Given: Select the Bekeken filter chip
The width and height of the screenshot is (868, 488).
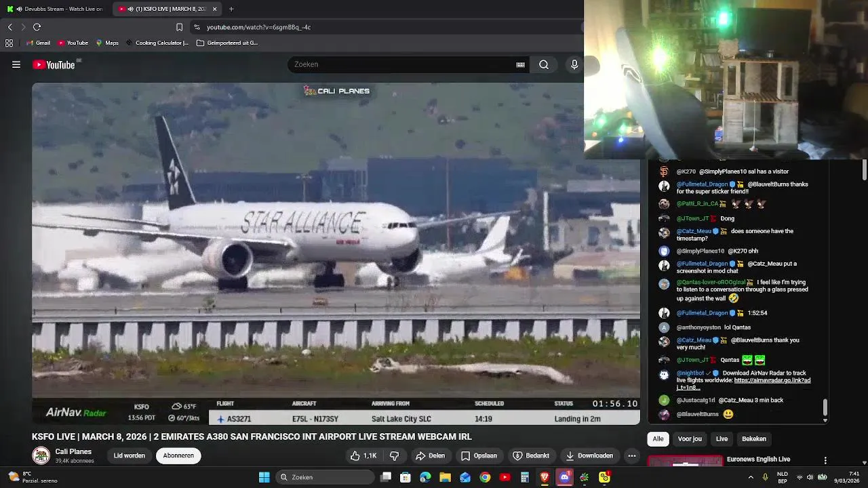Looking at the screenshot, I should [753, 439].
